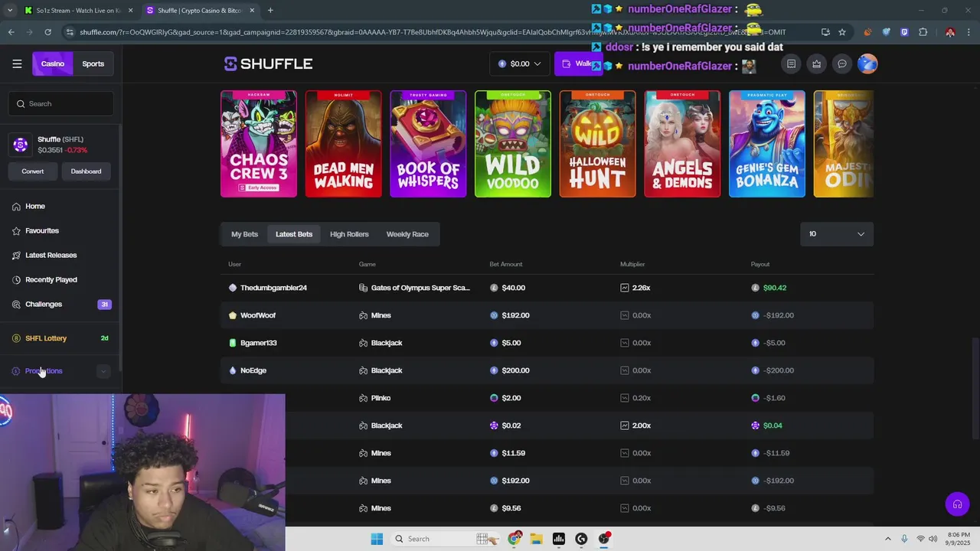Click the Recently Played icon

coord(16,280)
